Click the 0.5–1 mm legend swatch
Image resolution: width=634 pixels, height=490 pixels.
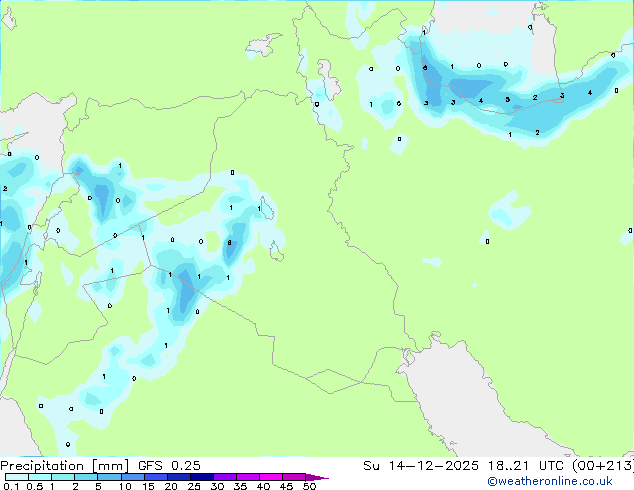(40, 477)
